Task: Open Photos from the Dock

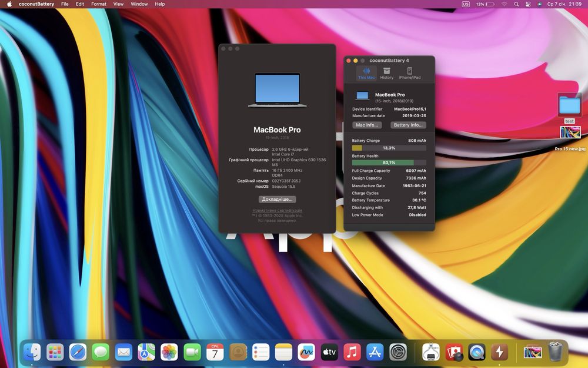Action: point(169,352)
